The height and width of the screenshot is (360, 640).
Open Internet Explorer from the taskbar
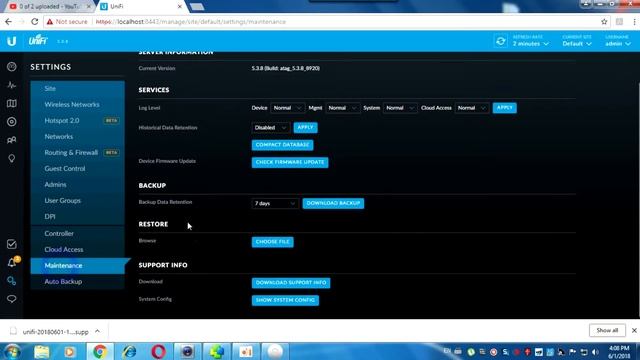pyautogui.click(x=129, y=351)
